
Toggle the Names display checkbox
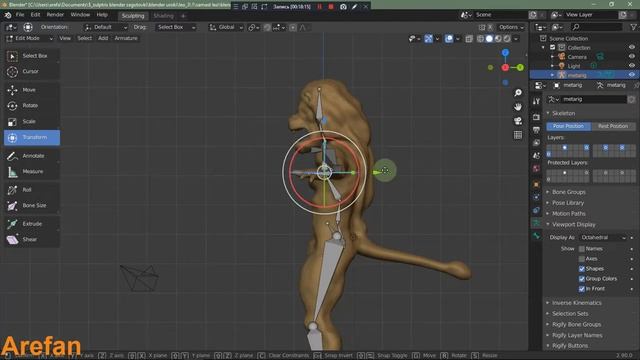[582, 249]
